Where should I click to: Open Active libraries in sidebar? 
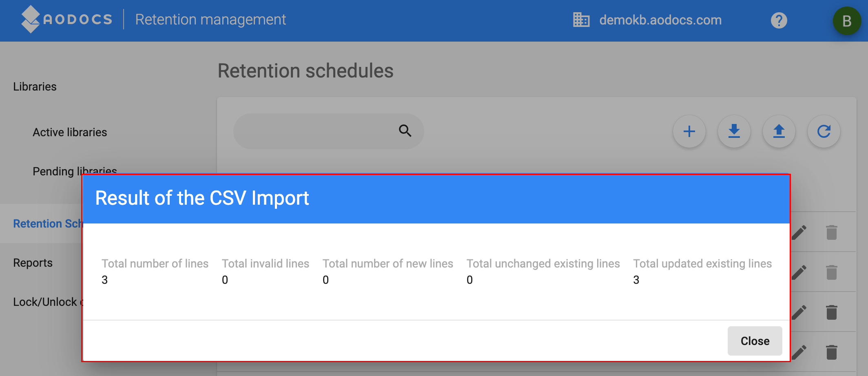point(70,132)
